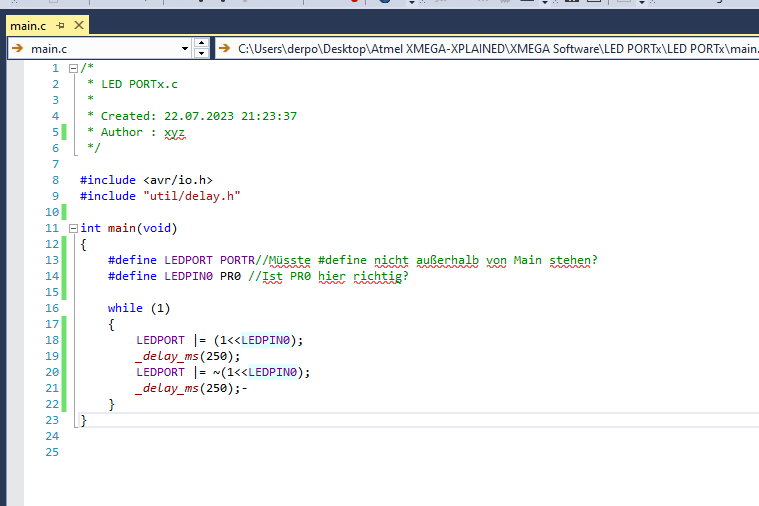Collapse the main function at line 11

click(73, 228)
